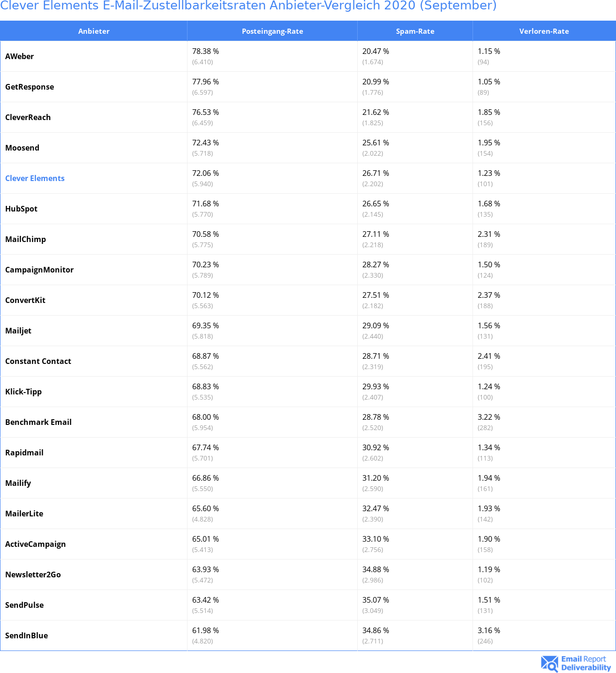Click the Email Report Deliverability text
The width and height of the screenshot is (616, 673).
(586, 663)
